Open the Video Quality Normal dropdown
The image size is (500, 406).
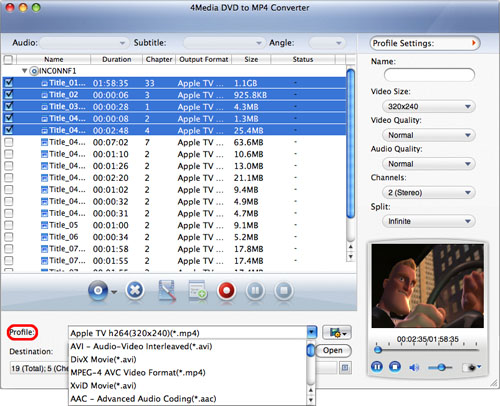(x=428, y=135)
